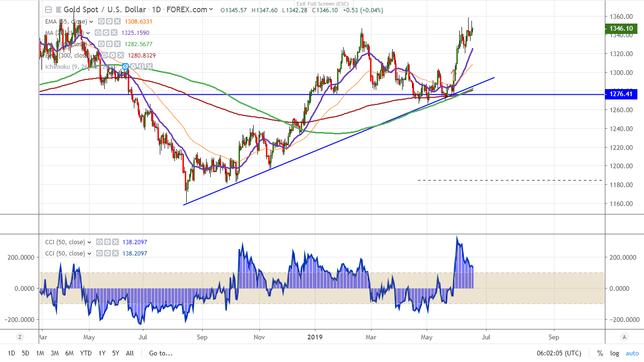The image size is (644, 362).
Task: Hide the upper CCI (50, close) plot
Action: pyautogui.click(x=99, y=242)
